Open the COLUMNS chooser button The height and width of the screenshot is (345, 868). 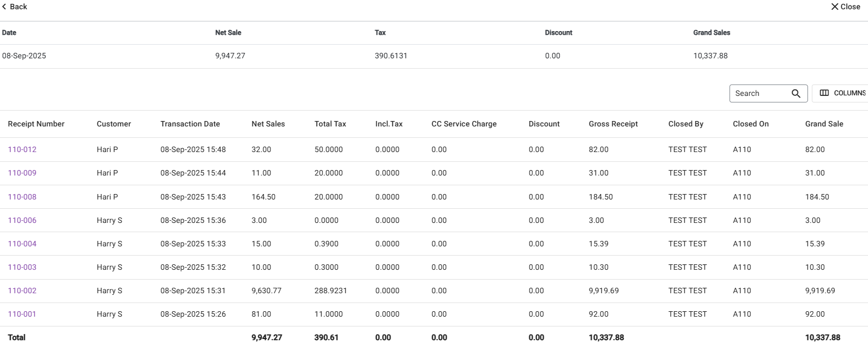click(842, 93)
